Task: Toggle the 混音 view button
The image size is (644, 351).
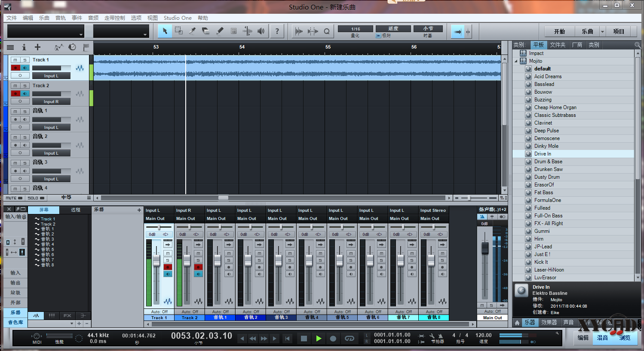Action: pyautogui.click(x=603, y=338)
